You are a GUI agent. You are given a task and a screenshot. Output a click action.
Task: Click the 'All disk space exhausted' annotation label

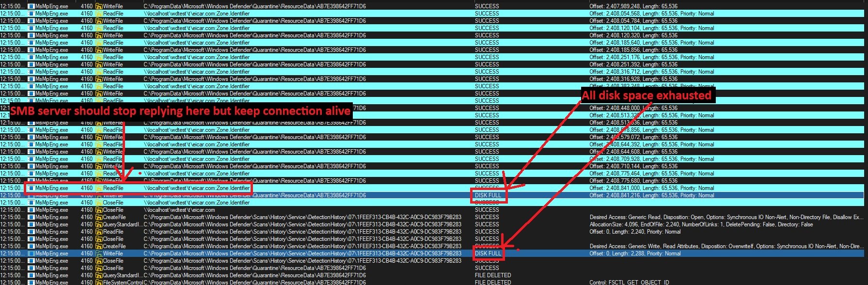point(647,95)
